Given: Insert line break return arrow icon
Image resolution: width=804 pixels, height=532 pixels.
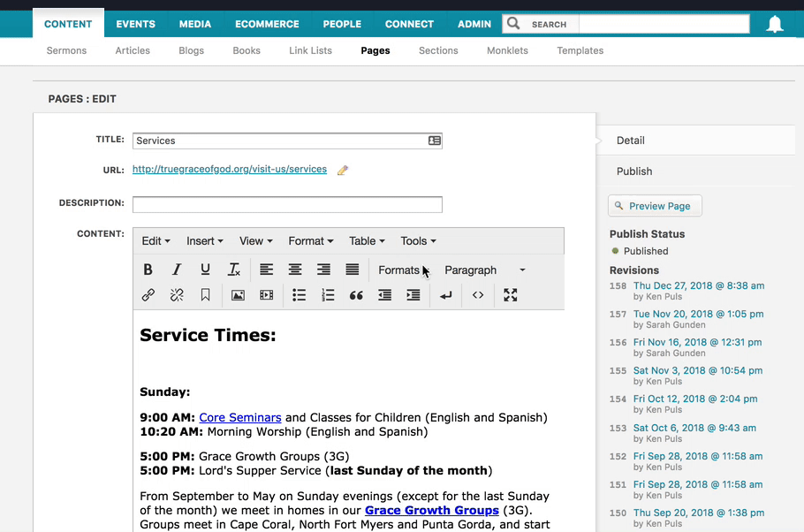Looking at the screenshot, I should tap(445, 295).
